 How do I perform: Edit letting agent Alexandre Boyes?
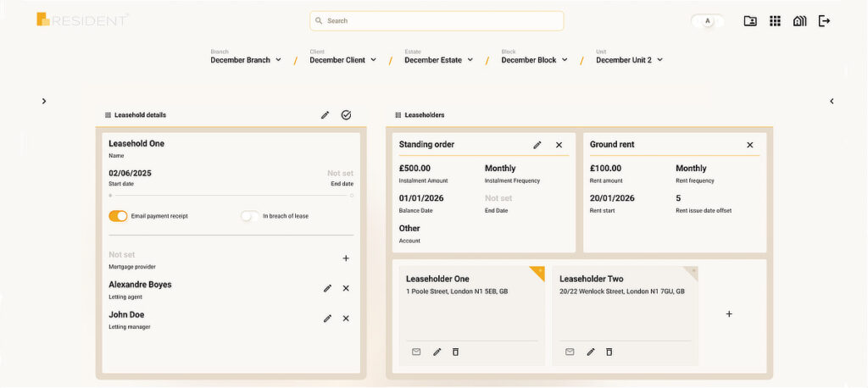327,288
